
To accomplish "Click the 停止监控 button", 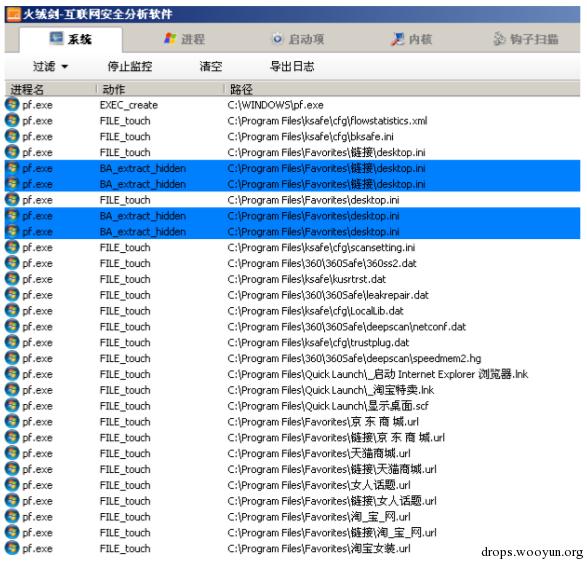I will click(x=130, y=67).
